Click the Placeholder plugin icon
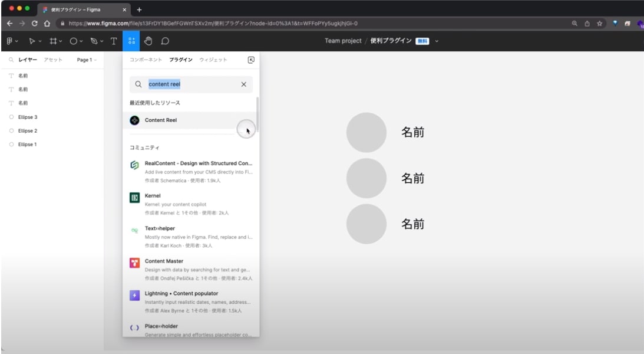 (x=134, y=327)
